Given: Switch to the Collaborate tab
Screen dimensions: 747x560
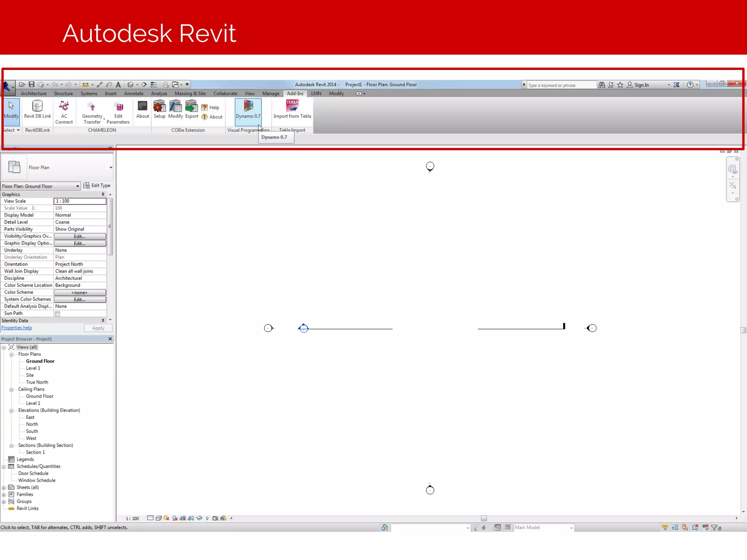Looking at the screenshot, I should click(x=225, y=94).
